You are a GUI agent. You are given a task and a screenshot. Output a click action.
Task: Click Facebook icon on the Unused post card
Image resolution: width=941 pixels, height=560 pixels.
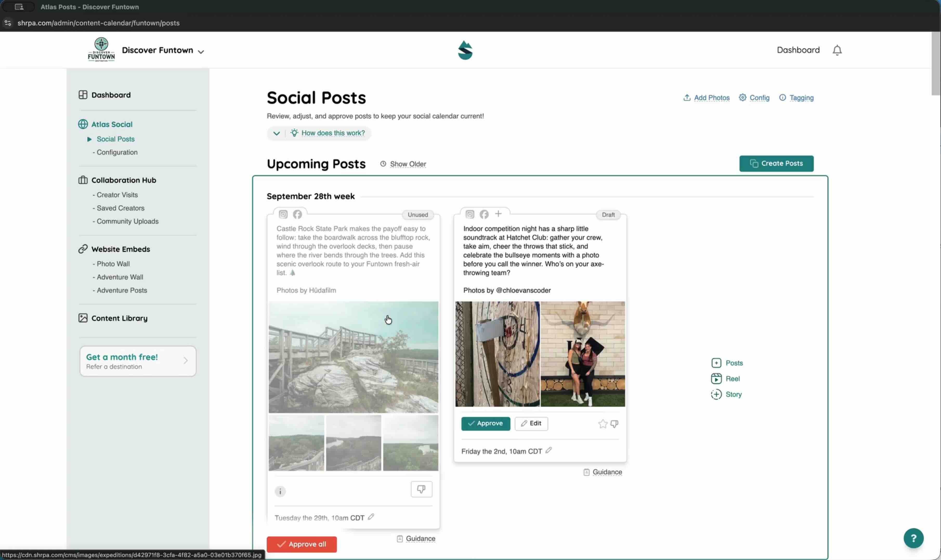pyautogui.click(x=298, y=214)
